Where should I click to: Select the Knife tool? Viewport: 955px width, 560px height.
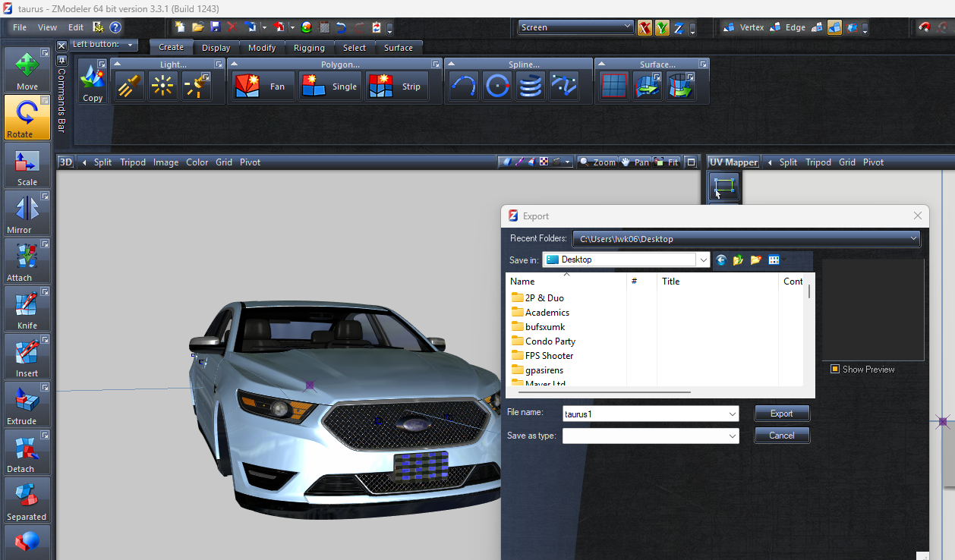(27, 310)
